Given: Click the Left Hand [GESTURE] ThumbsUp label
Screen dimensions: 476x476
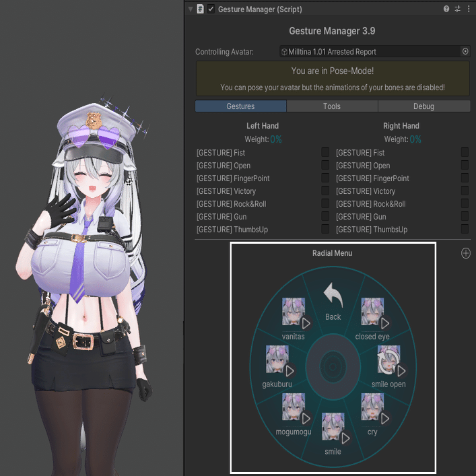Looking at the screenshot, I should (232, 230).
